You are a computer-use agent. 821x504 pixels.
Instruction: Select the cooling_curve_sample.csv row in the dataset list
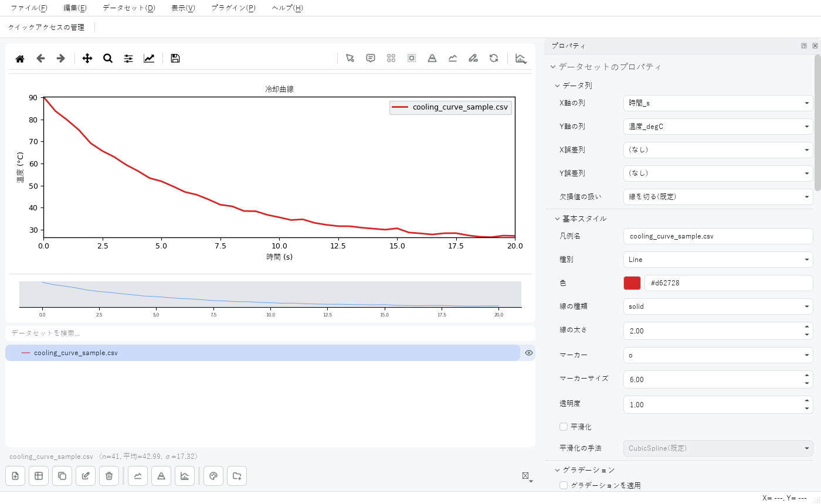click(263, 353)
